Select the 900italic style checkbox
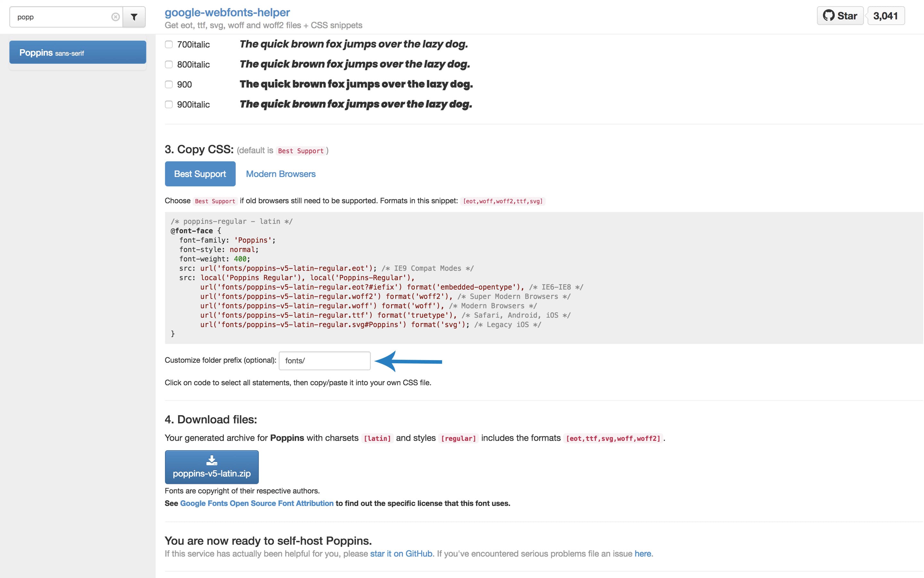This screenshot has width=924, height=578. [168, 104]
